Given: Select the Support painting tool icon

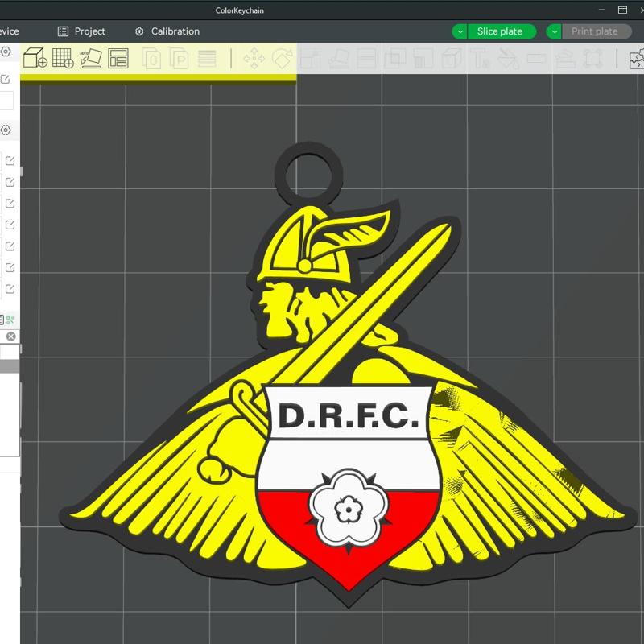Looking at the screenshot, I should point(423,58).
